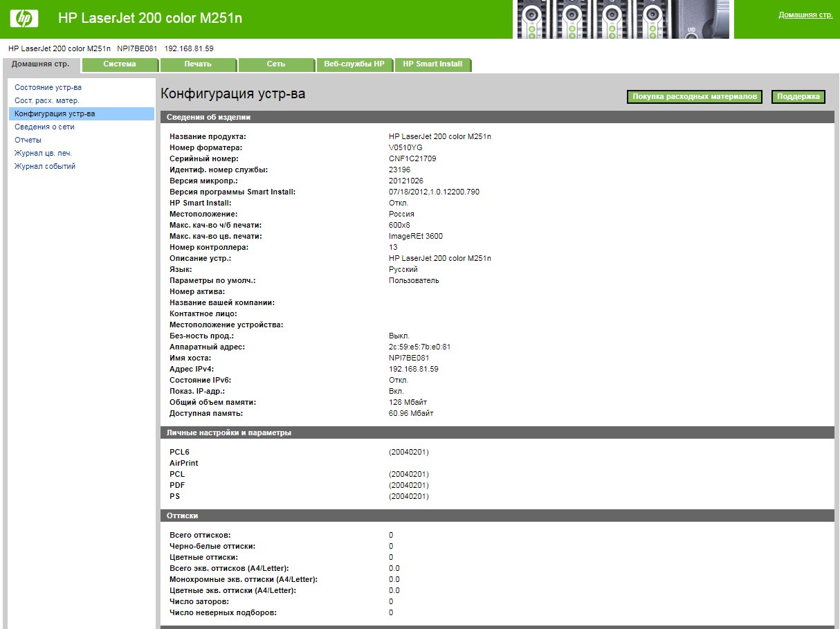Open Сведения о сети page
The width and height of the screenshot is (840, 629).
tap(44, 127)
